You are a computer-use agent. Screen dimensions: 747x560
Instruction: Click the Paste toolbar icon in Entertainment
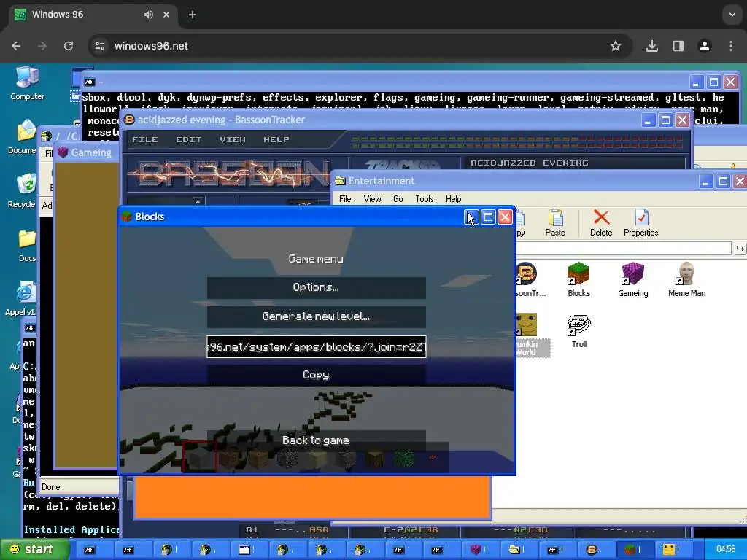tap(555, 223)
